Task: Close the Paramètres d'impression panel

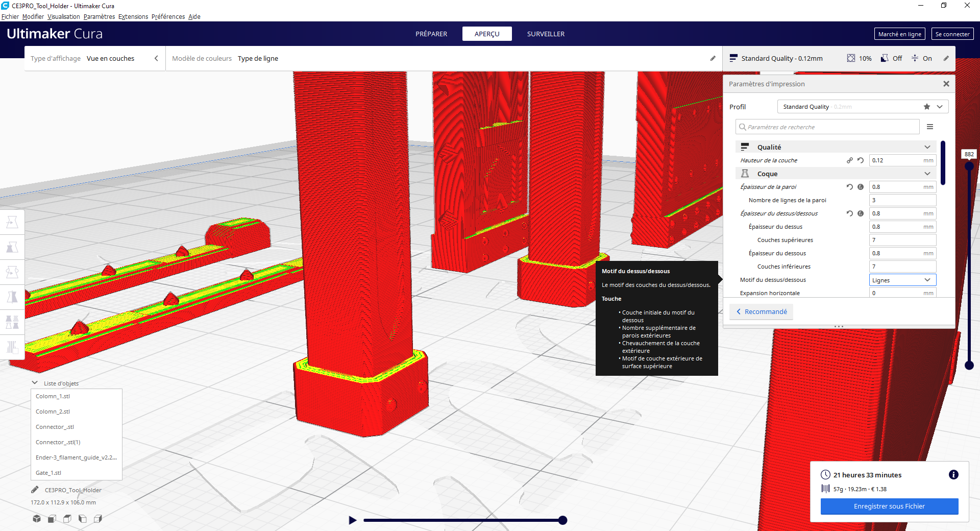Action: coord(946,84)
